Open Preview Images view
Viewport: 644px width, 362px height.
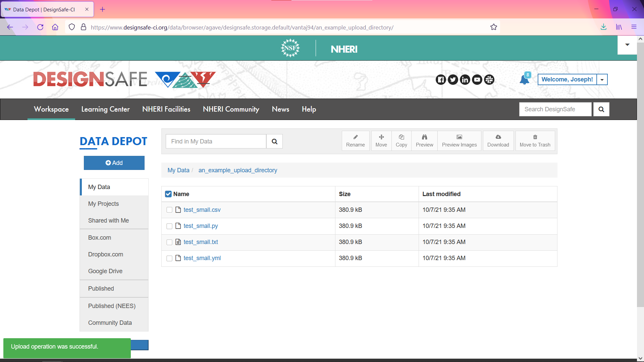(459, 140)
